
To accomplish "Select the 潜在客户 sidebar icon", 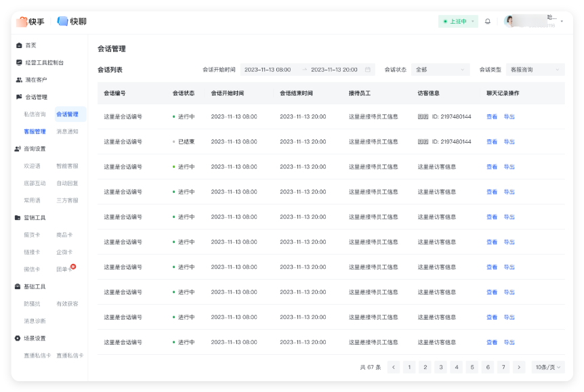I will click(x=18, y=79).
